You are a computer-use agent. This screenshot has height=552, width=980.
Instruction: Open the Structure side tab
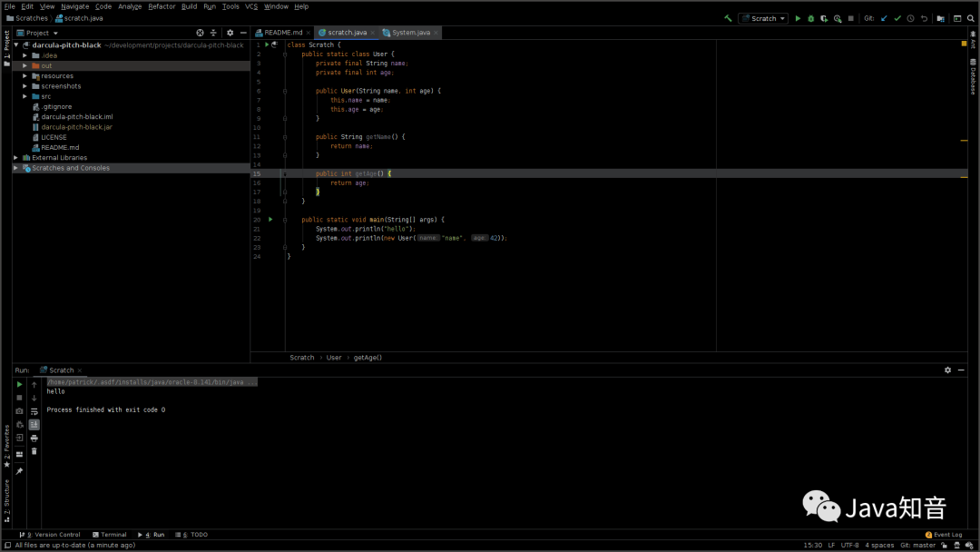tap(6, 501)
